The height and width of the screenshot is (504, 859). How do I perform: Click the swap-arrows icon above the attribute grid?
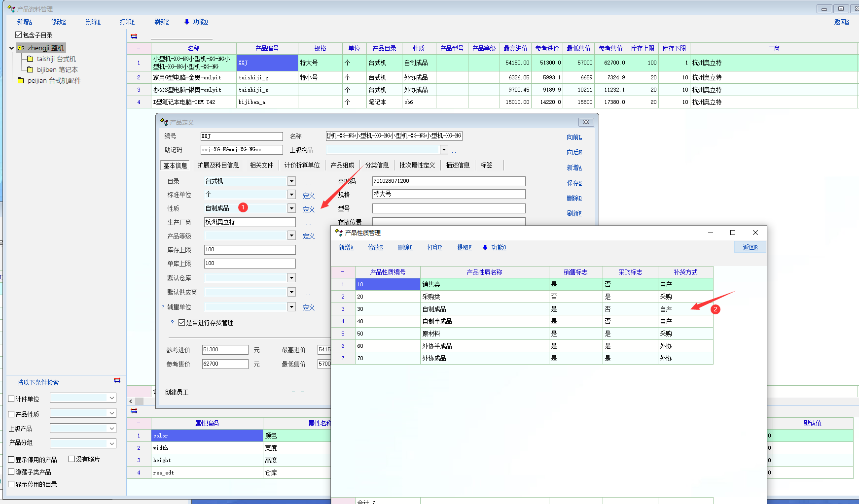[x=134, y=411]
